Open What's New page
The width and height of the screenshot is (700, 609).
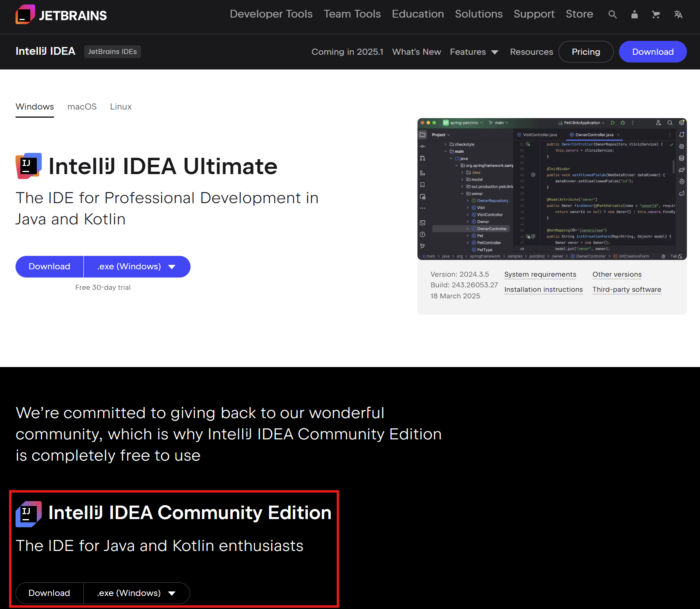(x=417, y=52)
